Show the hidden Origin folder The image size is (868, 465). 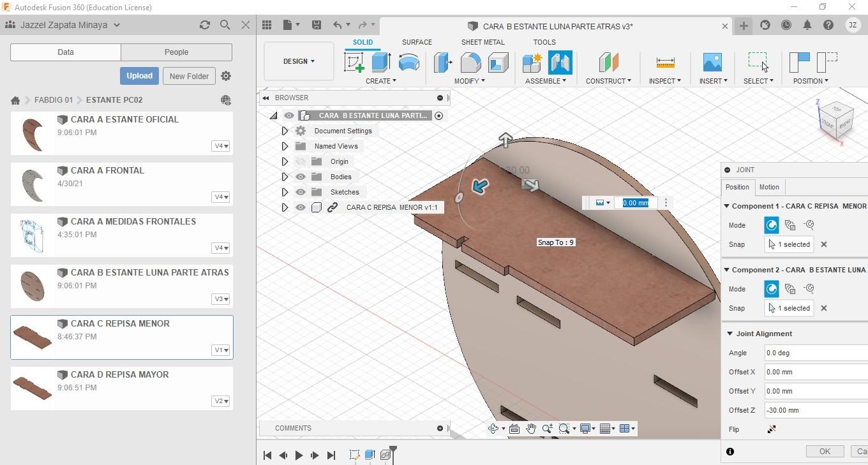(301, 161)
